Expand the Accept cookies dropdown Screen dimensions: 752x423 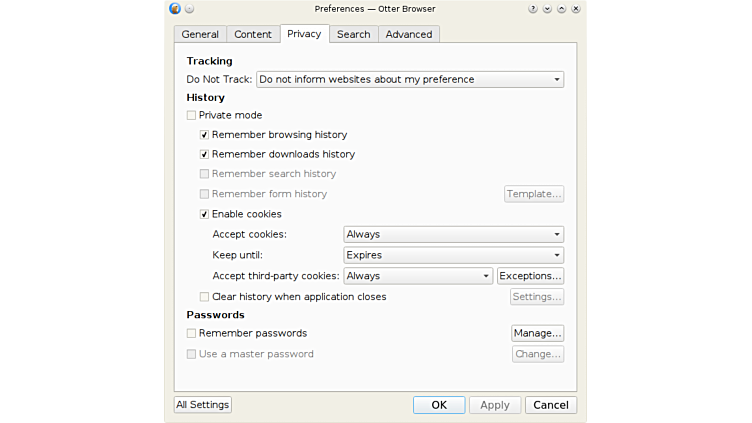tap(453, 234)
